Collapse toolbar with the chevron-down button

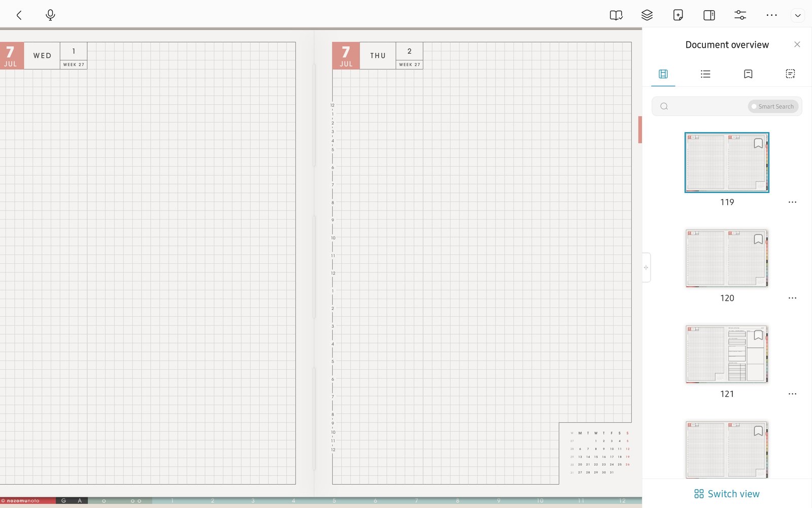click(x=798, y=16)
